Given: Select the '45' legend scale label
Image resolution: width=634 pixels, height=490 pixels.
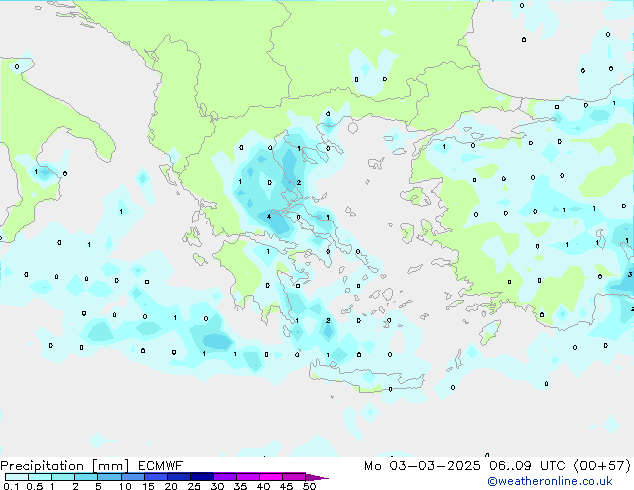Looking at the screenshot, I should [286, 486].
